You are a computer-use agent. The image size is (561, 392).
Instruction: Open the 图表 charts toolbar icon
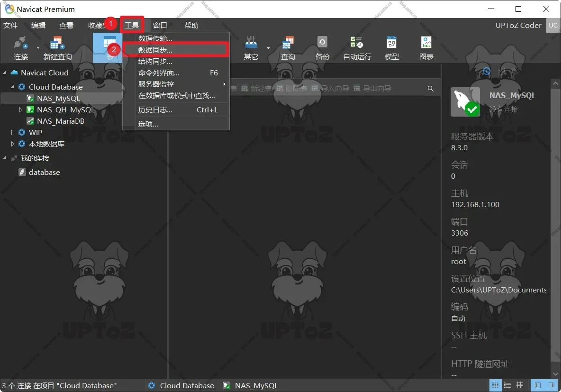(x=426, y=42)
